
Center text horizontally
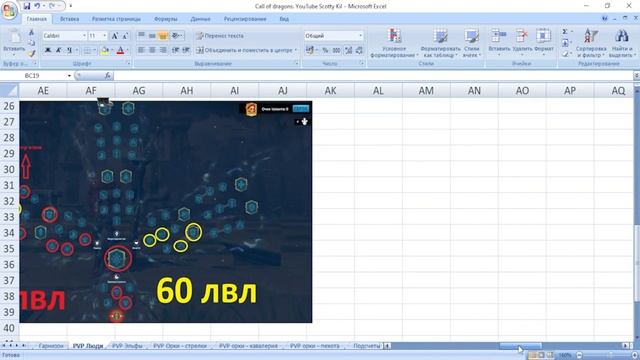point(152,50)
